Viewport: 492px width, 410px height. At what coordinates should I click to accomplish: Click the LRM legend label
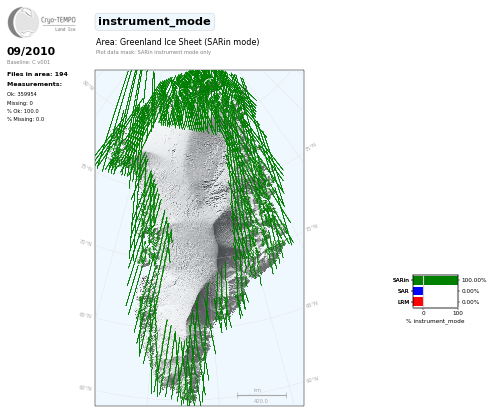(x=403, y=302)
